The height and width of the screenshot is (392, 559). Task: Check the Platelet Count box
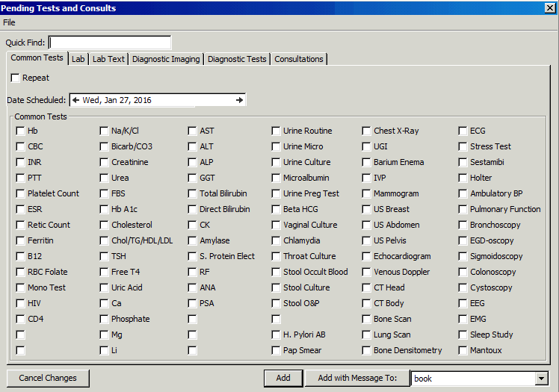20,193
